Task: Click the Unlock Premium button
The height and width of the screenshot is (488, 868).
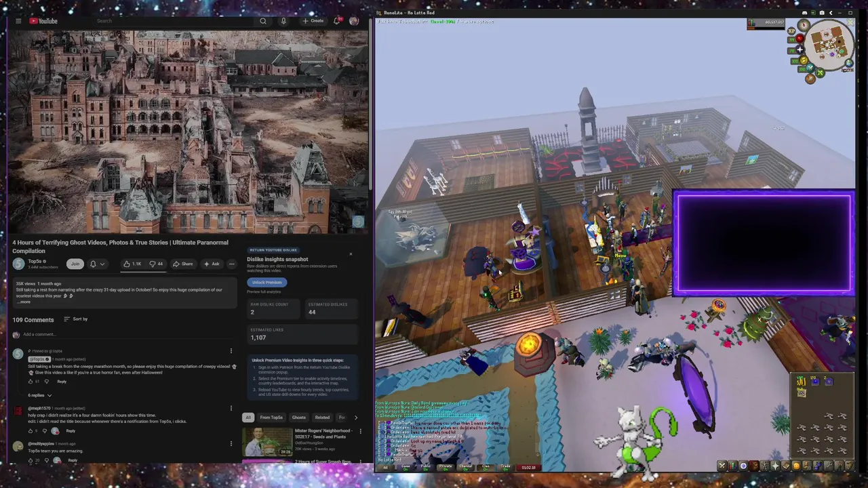Action: [x=267, y=283]
